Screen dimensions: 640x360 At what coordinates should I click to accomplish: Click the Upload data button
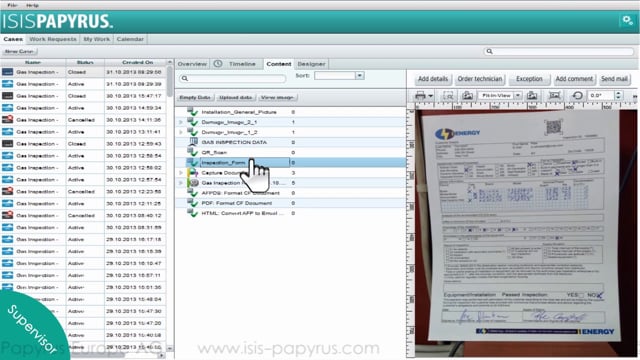coord(235,98)
